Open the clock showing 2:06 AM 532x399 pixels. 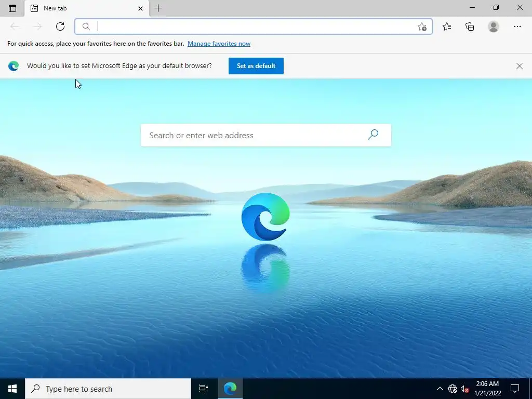pos(487,389)
